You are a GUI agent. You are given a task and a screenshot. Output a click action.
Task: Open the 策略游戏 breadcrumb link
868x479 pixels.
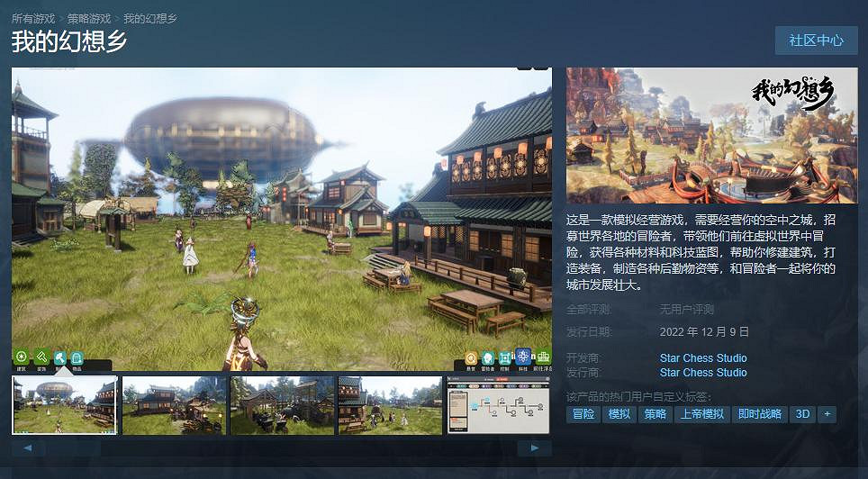(x=89, y=18)
